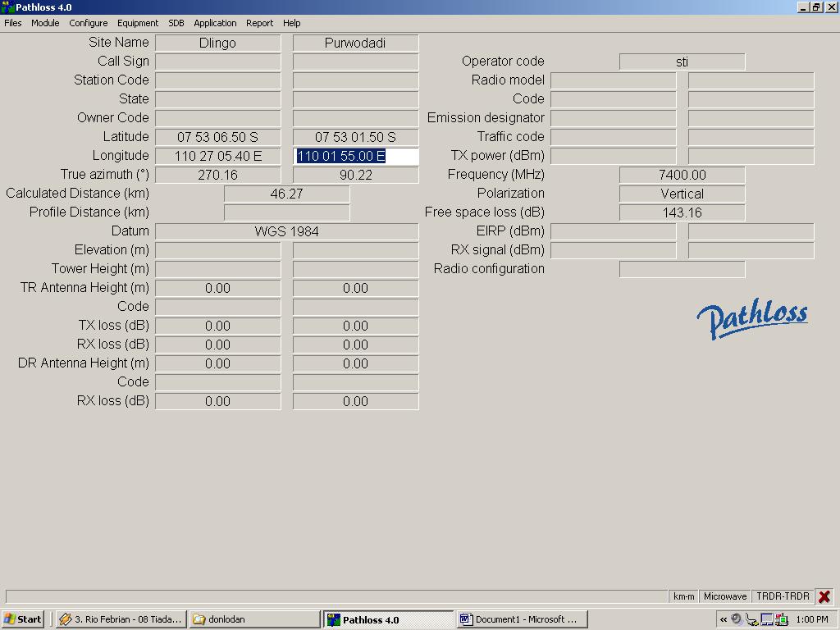Image resolution: width=840 pixels, height=630 pixels.
Task: Click the Dlingo State field
Action: point(217,99)
